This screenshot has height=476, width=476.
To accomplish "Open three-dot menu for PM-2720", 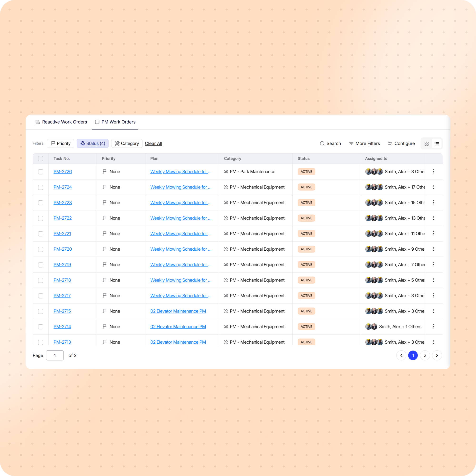I will coord(434,249).
